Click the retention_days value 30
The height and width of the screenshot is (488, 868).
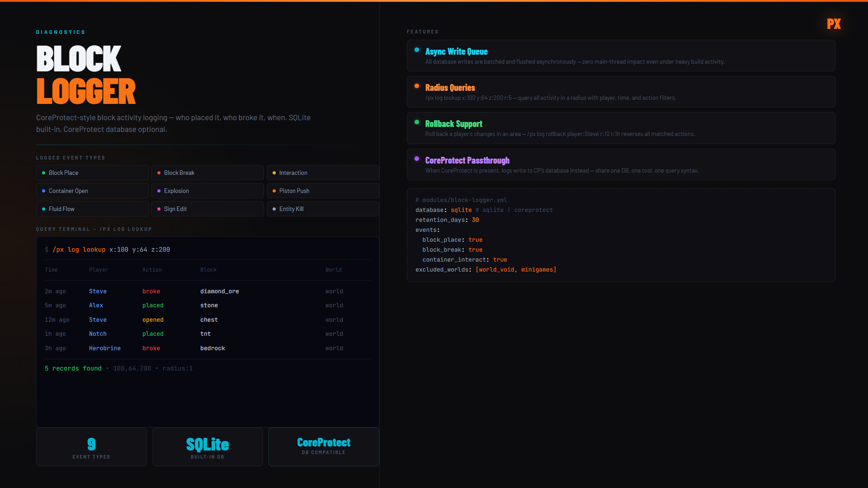[x=475, y=220]
